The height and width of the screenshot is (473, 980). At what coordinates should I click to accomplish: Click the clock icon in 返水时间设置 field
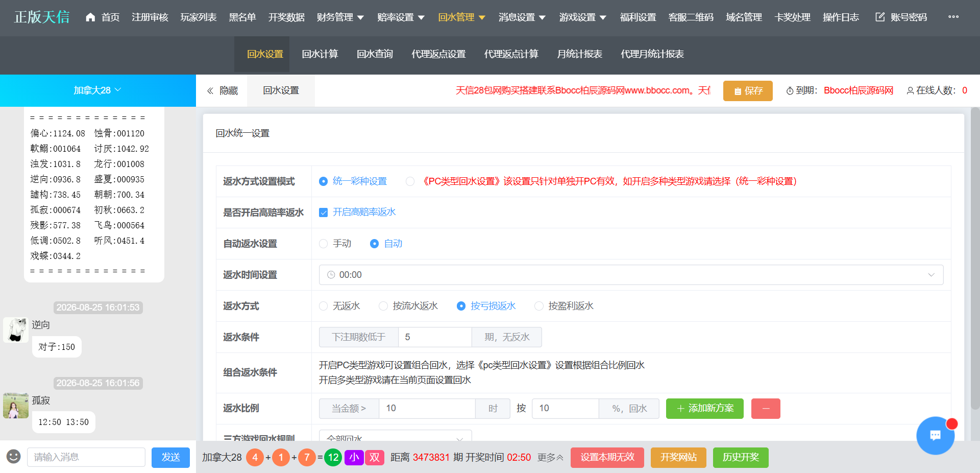pyautogui.click(x=331, y=275)
